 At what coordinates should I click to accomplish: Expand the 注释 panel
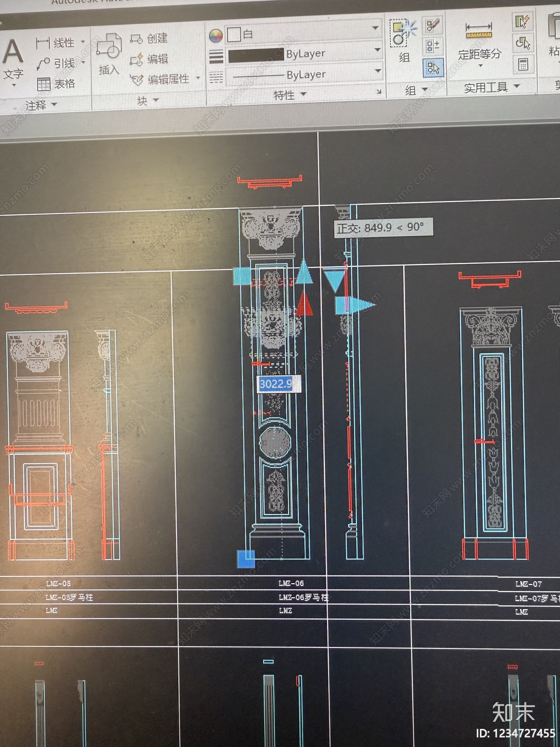(41, 105)
